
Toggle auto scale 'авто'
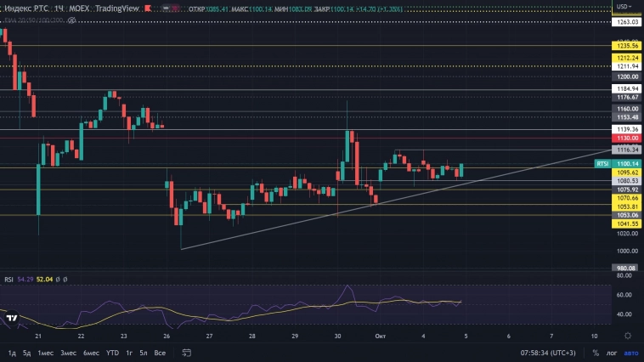[x=630, y=353]
